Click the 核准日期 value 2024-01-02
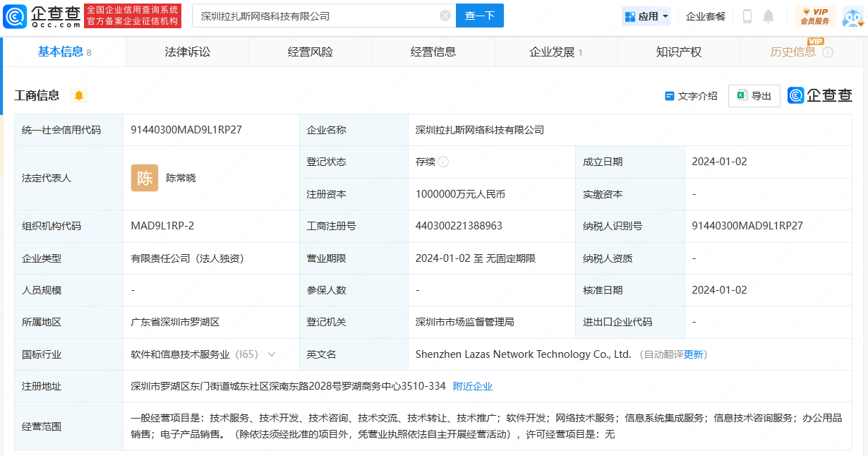 (x=719, y=290)
